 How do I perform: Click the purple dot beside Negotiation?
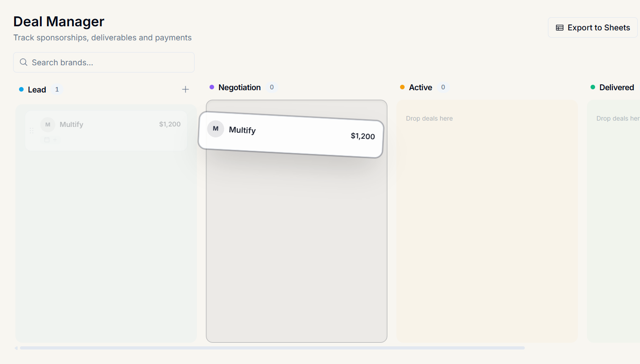tap(211, 87)
